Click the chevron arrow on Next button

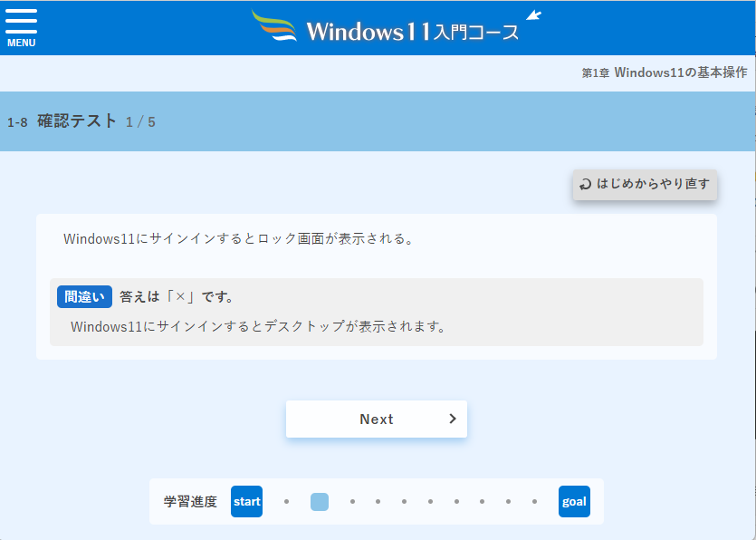pos(453,419)
